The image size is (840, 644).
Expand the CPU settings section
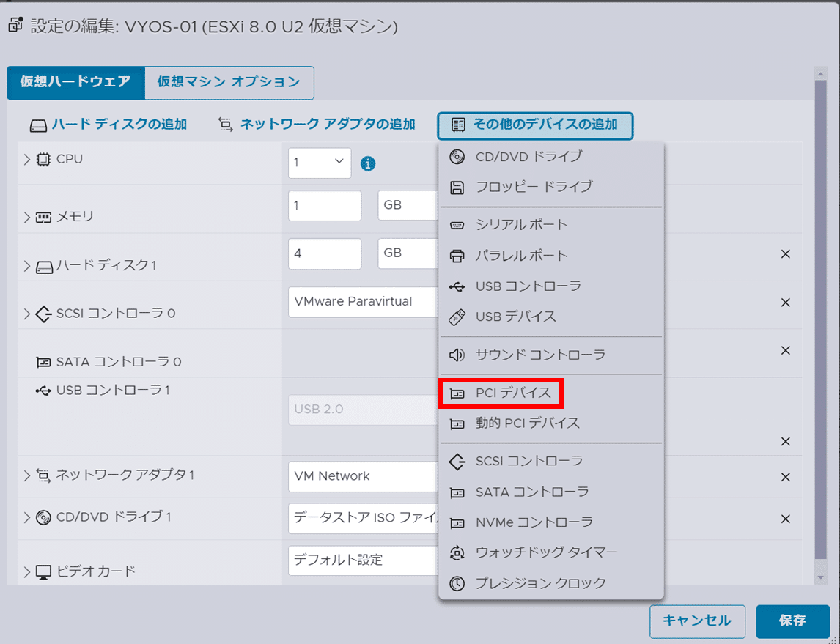[x=26, y=159]
